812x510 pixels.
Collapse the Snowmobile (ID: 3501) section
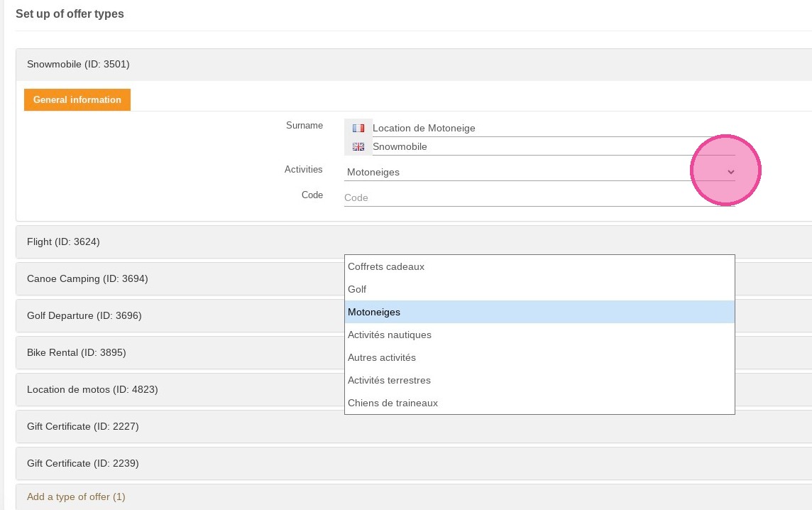click(x=414, y=64)
